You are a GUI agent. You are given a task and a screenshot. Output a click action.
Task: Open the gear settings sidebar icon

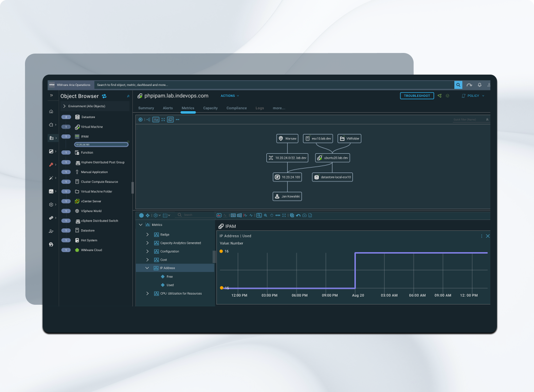click(51, 204)
